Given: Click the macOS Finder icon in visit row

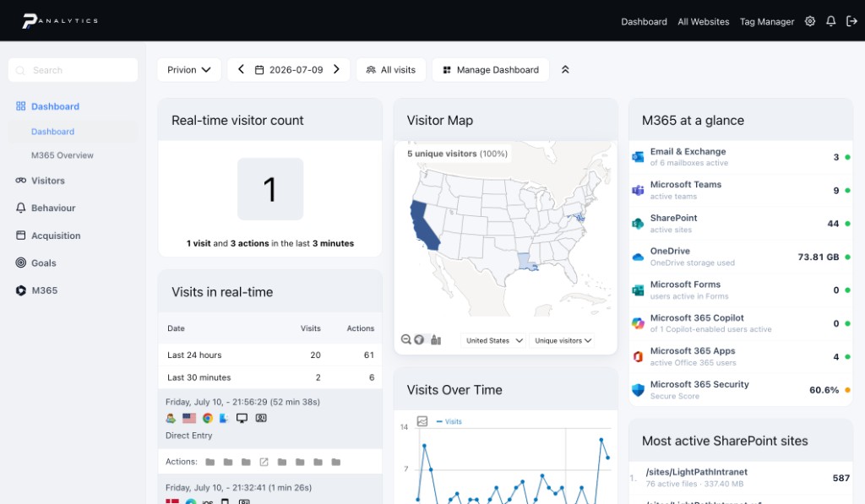Looking at the screenshot, I should tap(223, 418).
